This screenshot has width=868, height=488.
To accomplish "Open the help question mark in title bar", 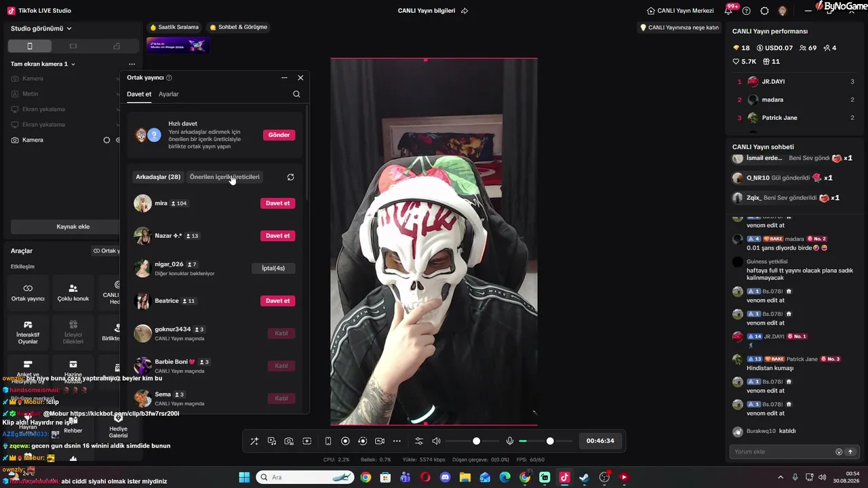I will (747, 11).
